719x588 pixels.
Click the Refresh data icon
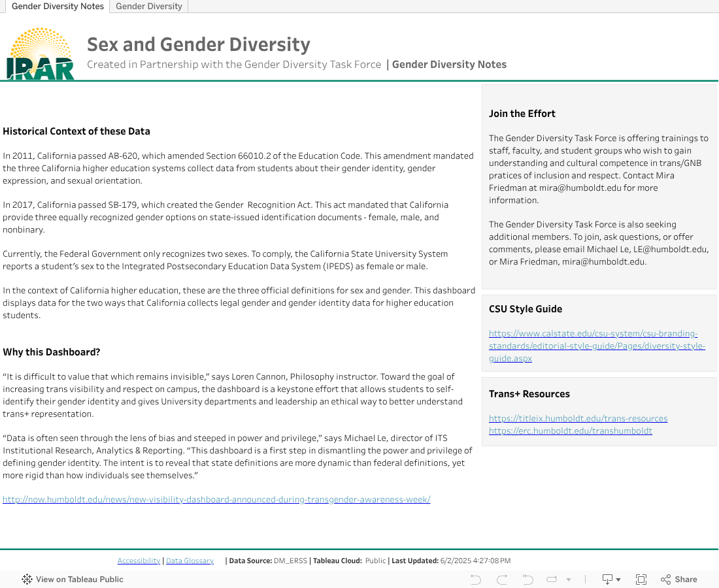pos(552,580)
